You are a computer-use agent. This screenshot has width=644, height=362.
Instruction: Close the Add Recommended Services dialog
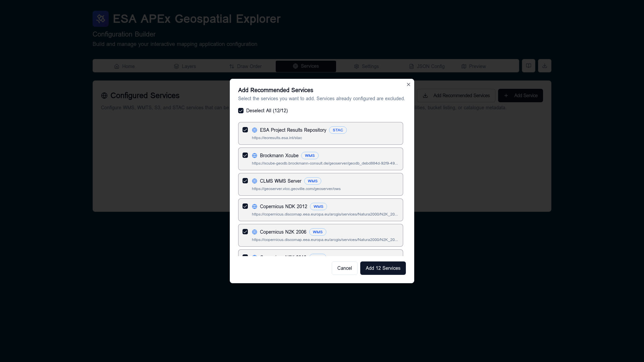coord(409,84)
